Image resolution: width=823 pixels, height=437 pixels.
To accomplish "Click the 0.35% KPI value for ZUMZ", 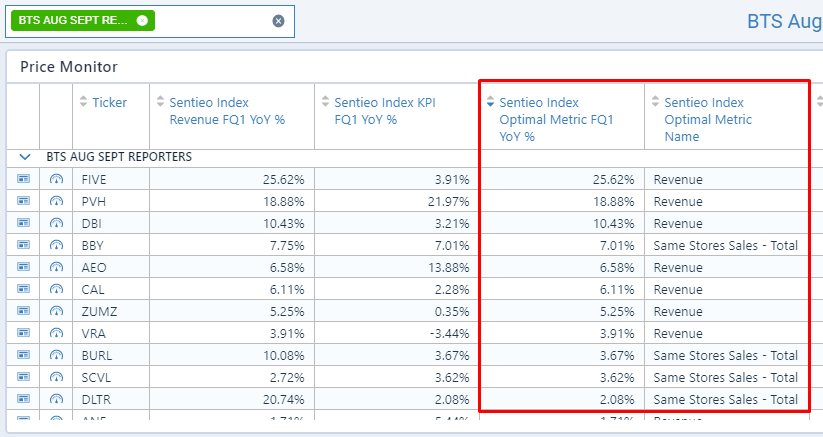I will pyautogui.click(x=452, y=312).
